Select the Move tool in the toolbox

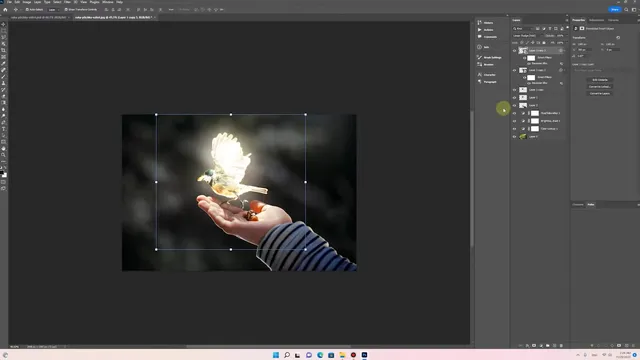tap(4, 24)
